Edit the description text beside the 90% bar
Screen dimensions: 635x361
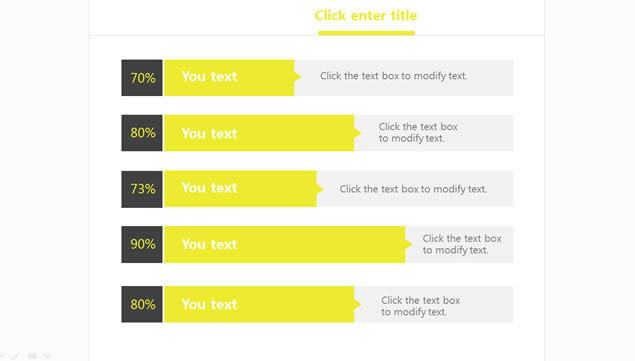462,244
